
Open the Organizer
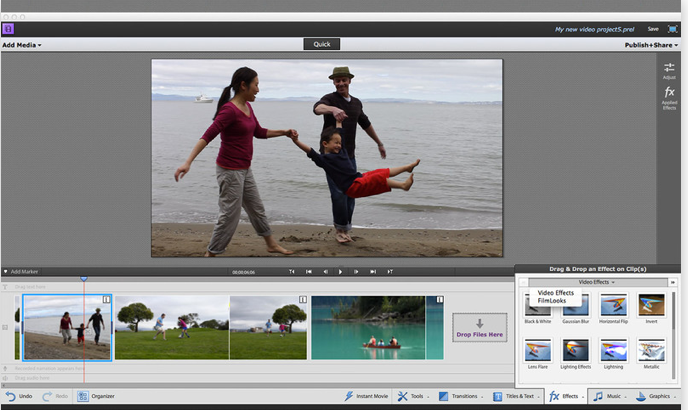(x=96, y=396)
